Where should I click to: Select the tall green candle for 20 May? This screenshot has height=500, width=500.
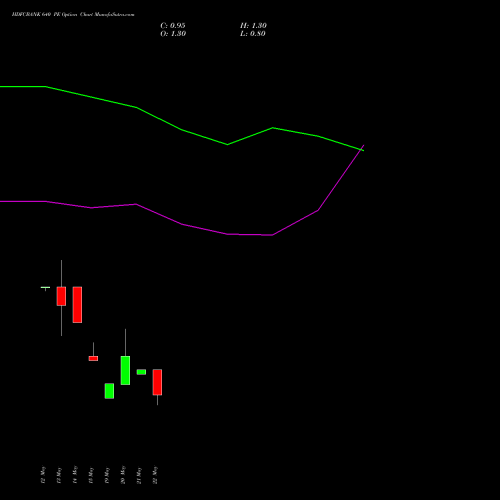coord(125,370)
